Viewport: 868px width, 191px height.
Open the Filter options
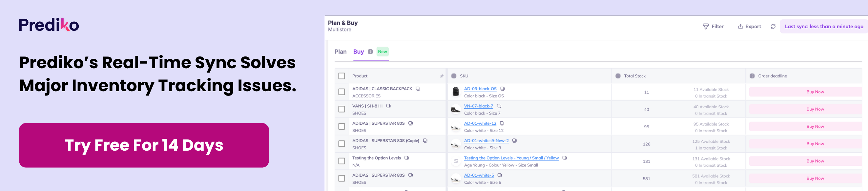(713, 26)
